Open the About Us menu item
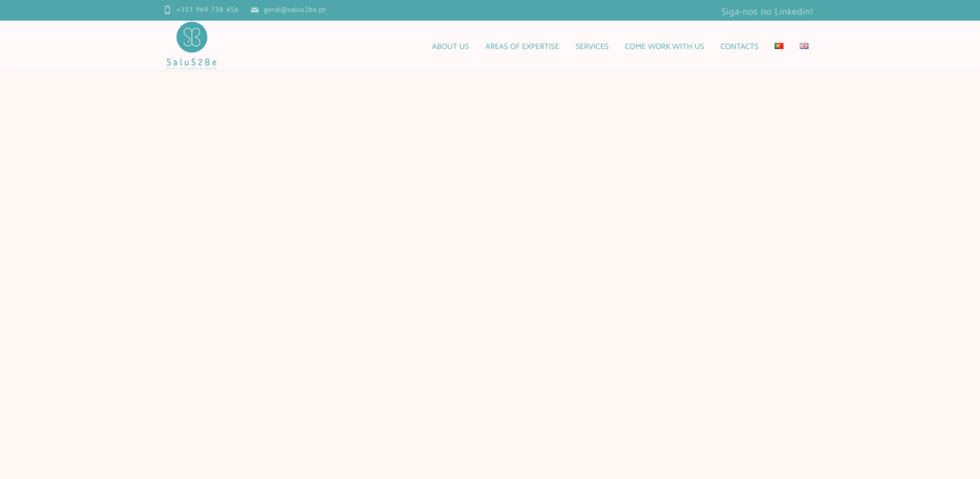Viewport: 980px width, 479px height. coord(450,47)
